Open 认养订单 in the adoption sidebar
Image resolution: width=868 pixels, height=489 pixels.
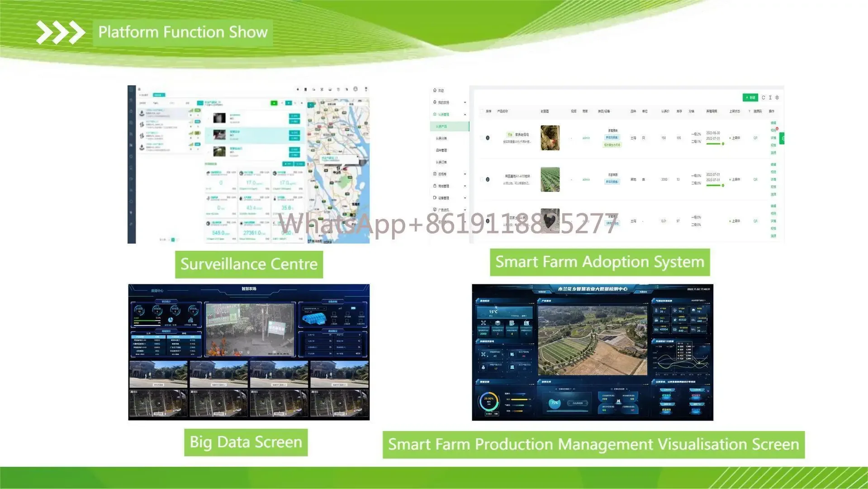point(441,162)
